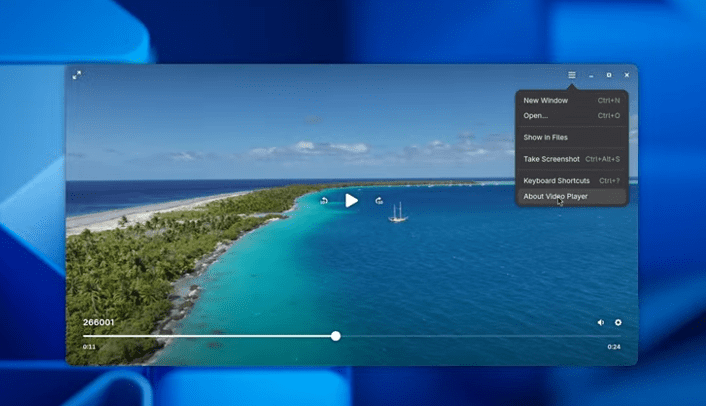The image size is (706, 406).
Task: Close the hamburger main menu
Action: pyautogui.click(x=572, y=75)
